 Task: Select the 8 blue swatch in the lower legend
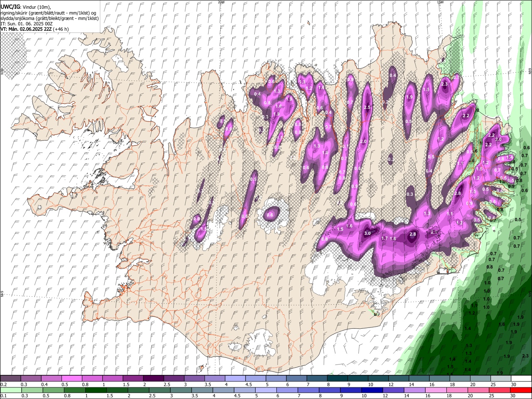click(x=330, y=390)
